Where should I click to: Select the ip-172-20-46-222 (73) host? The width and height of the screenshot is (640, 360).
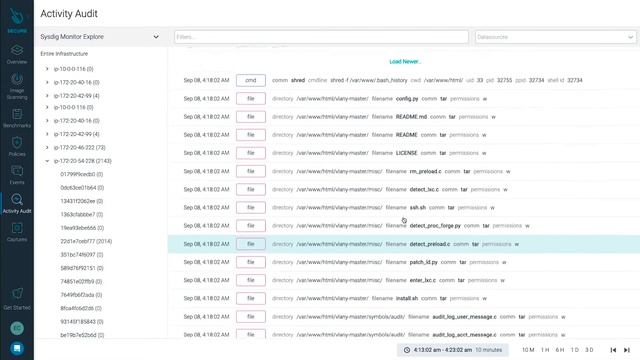click(80, 147)
